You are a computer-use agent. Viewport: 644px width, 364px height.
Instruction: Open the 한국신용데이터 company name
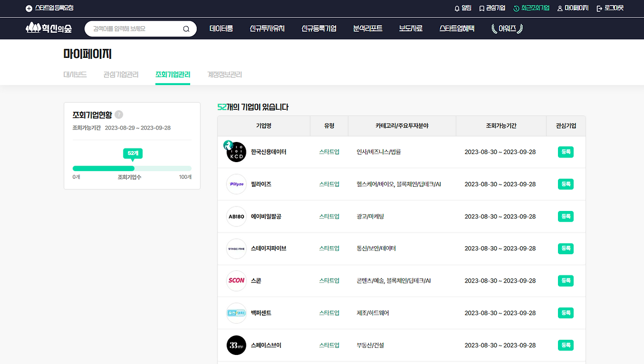(x=269, y=152)
